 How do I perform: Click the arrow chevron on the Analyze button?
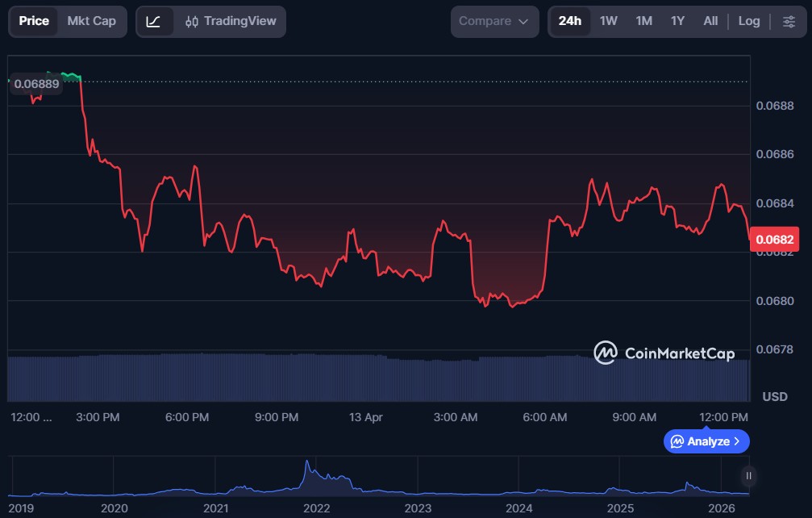(736, 441)
